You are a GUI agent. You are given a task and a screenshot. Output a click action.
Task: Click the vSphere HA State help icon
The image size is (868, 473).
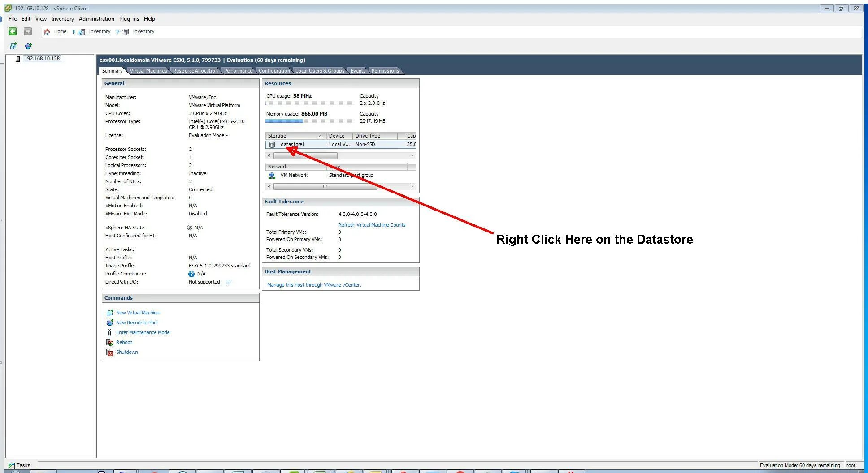(190, 228)
